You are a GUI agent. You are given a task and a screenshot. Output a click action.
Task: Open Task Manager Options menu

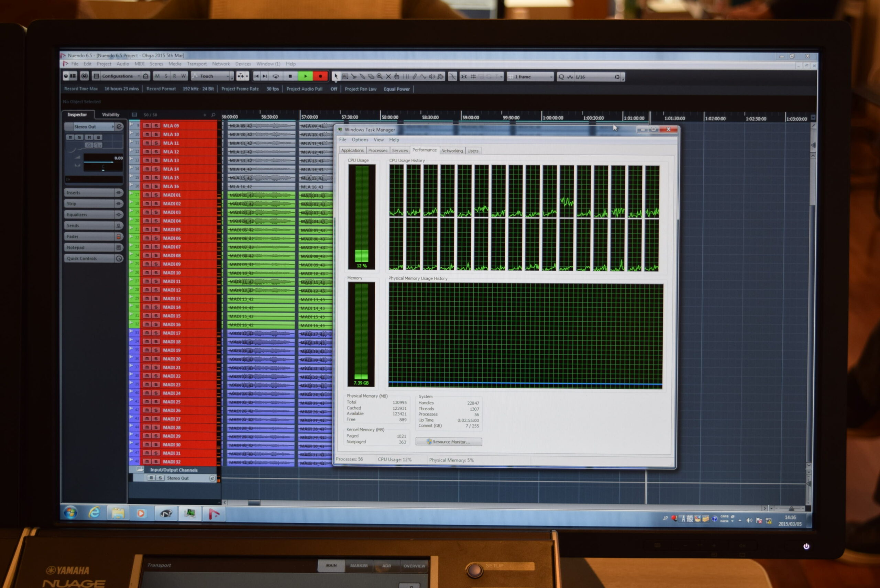360,140
